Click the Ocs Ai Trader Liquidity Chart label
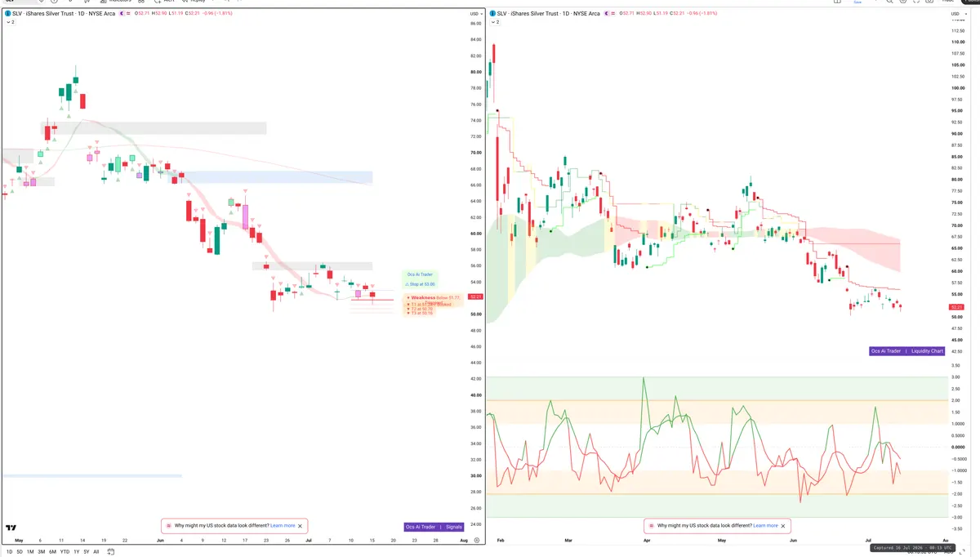The height and width of the screenshot is (557, 980). point(907,351)
